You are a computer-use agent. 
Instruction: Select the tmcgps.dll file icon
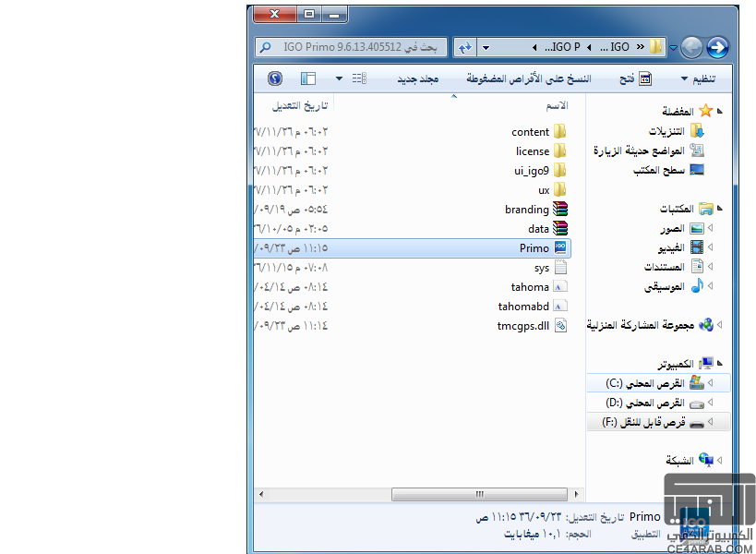(x=560, y=325)
